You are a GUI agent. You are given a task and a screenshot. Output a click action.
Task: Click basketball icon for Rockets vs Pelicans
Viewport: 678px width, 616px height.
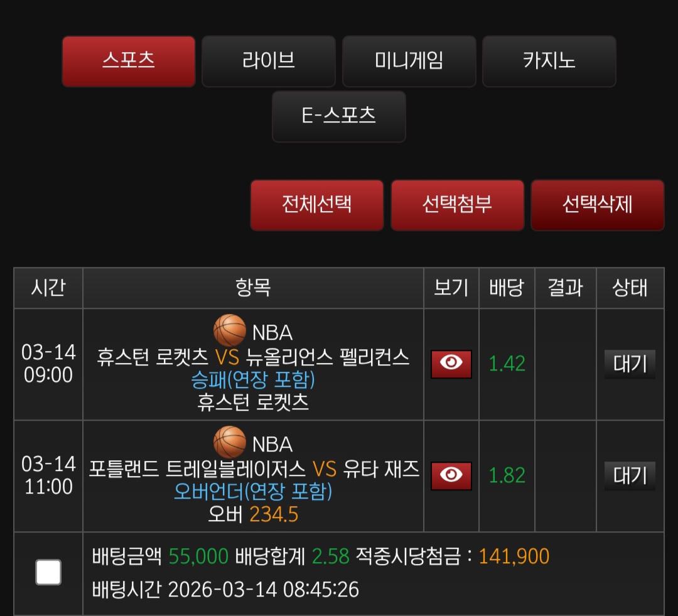[230, 330]
